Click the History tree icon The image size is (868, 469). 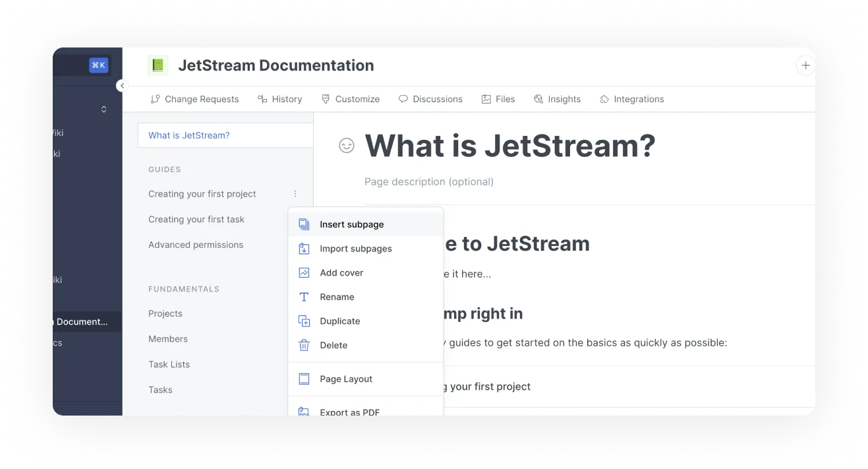[262, 99]
